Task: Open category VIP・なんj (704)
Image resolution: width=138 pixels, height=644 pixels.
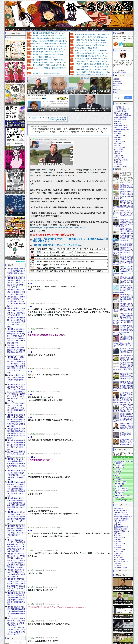Action: pos(120,158)
